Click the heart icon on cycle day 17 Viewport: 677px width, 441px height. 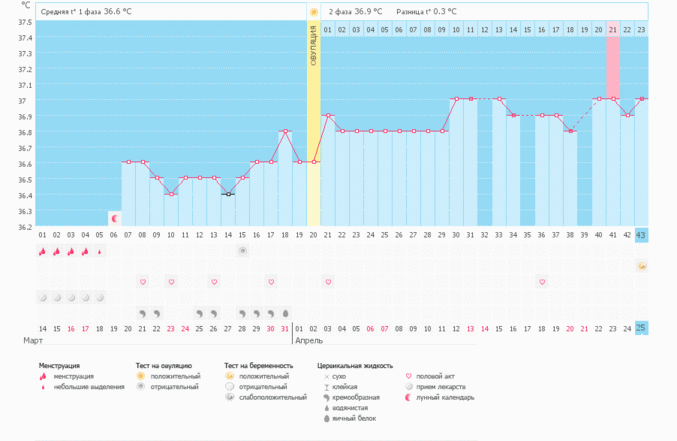[x=270, y=282]
